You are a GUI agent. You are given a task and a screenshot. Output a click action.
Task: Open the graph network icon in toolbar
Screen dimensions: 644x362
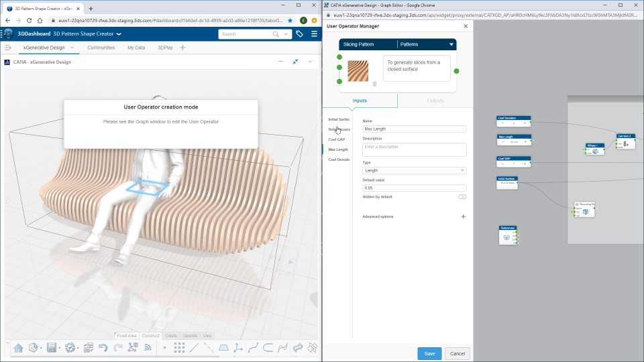133,348
